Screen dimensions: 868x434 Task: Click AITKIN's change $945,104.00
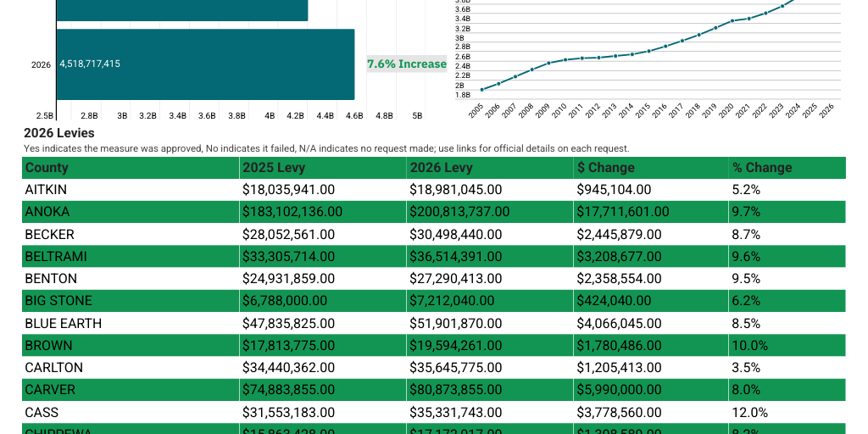[651, 190]
